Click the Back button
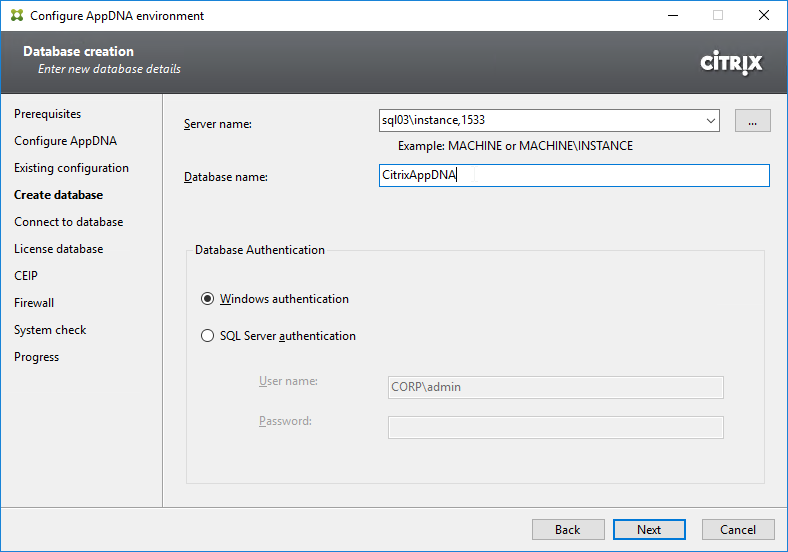Viewport: 788px width, 552px height. point(568,529)
